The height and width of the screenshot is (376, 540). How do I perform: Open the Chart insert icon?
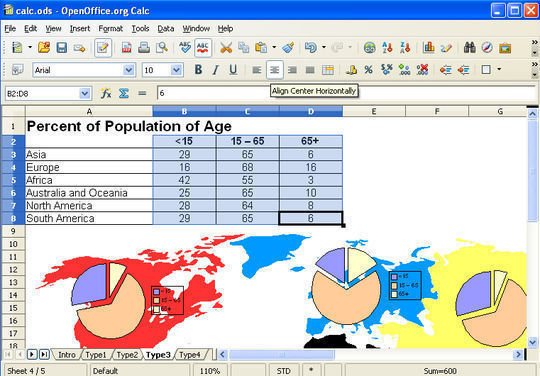coord(428,48)
